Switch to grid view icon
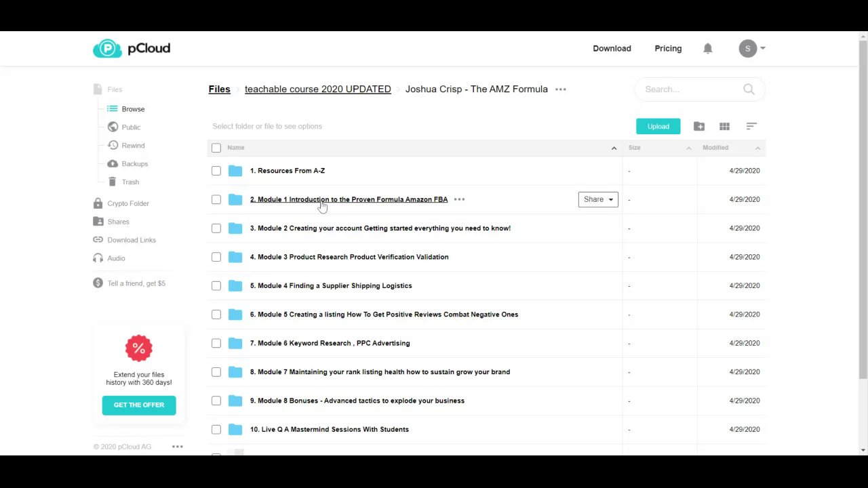 click(x=724, y=126)
